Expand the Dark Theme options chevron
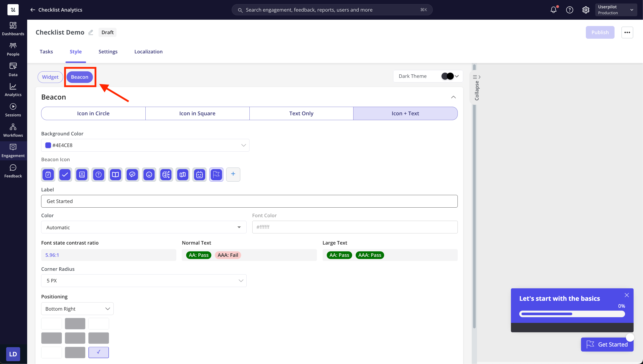 pyautogui.click(x=457, y=76)
